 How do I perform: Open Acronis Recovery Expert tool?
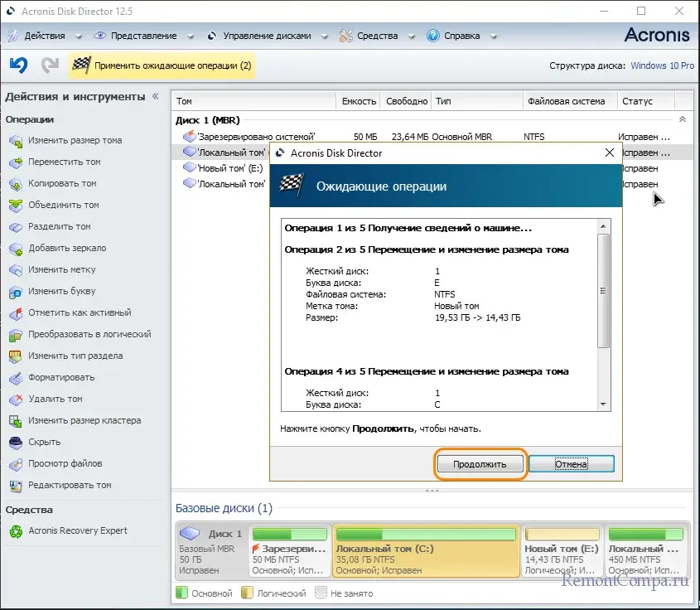point(77,530)
